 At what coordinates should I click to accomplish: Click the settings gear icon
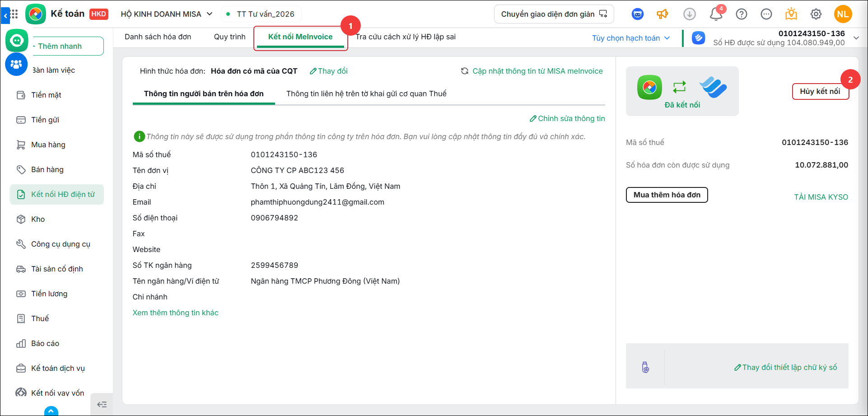tap(816, 14)
